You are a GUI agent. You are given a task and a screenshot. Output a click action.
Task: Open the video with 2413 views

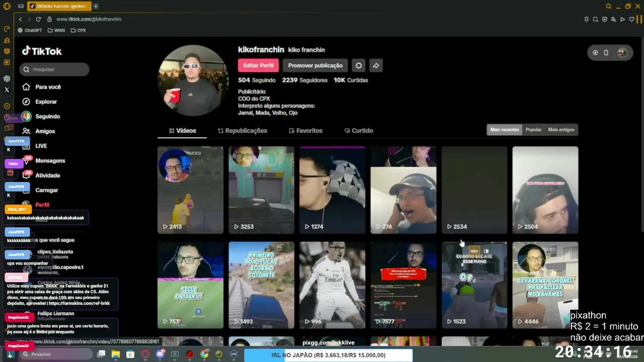(190, 190)
